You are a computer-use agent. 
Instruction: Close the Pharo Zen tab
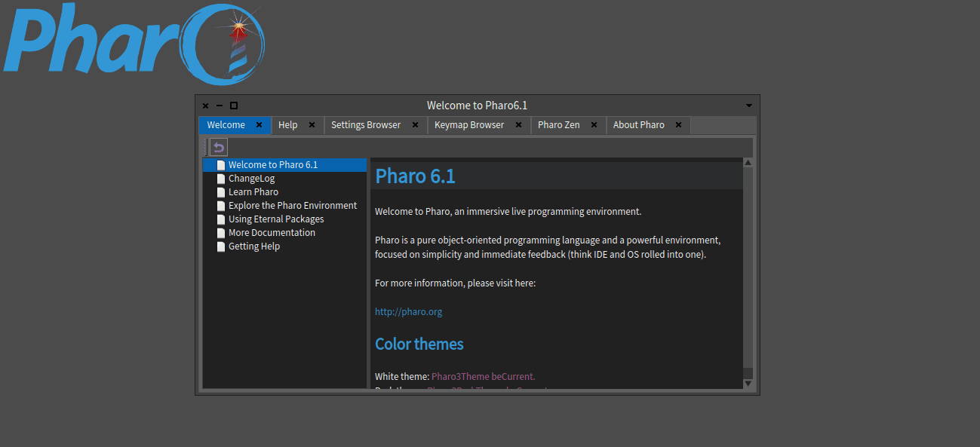(593, 125)
